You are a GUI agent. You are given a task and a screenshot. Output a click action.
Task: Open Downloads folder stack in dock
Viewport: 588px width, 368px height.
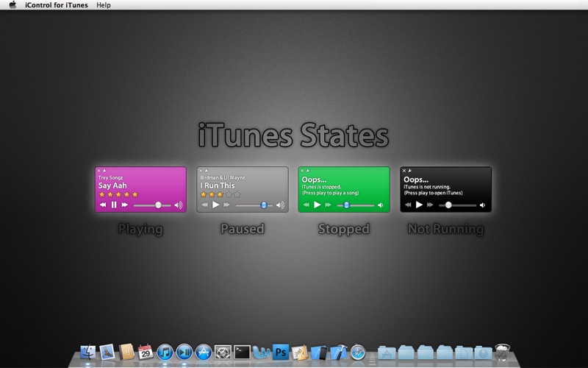tap(483, 353)
